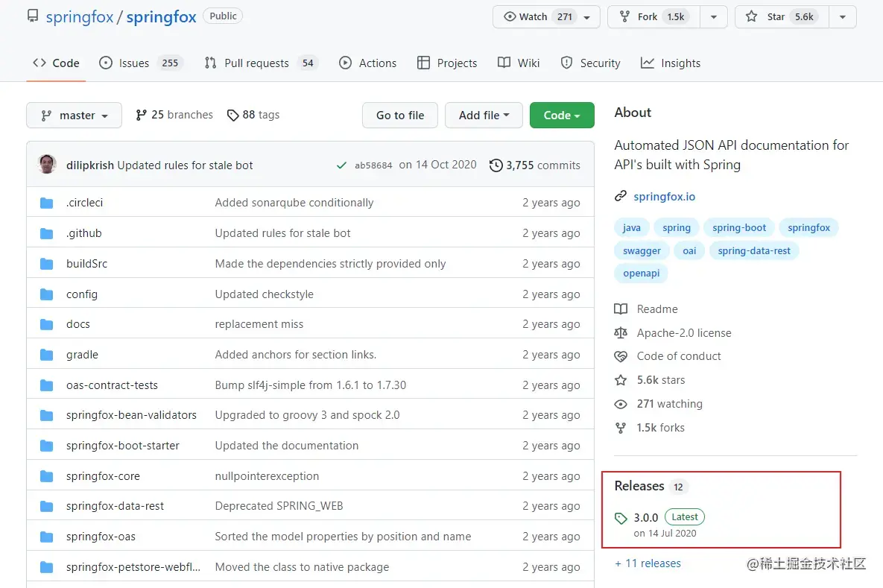Open commit message 'Updated rules for stale bot' in header

pos(185,165)
